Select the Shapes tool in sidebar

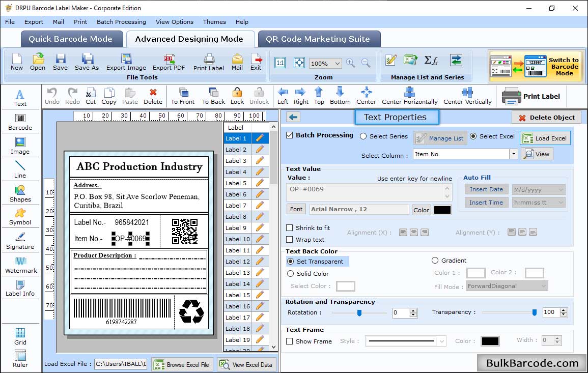[x=20, y=194]
